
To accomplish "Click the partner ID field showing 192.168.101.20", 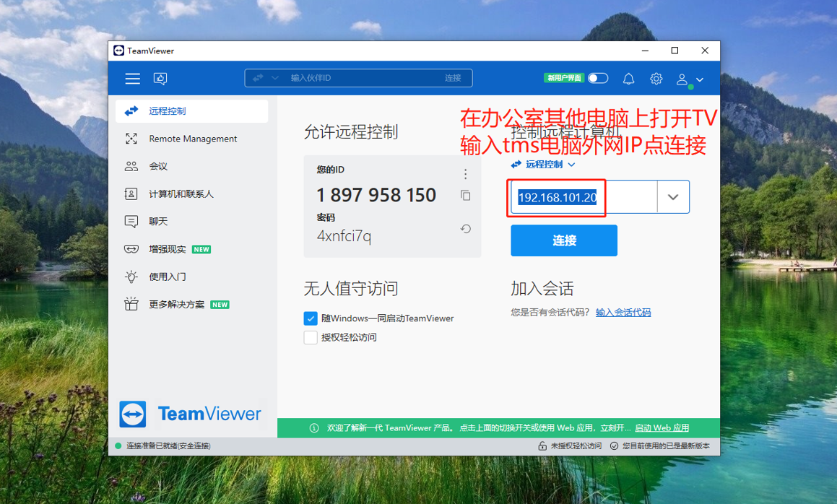I will coord(584,198).
